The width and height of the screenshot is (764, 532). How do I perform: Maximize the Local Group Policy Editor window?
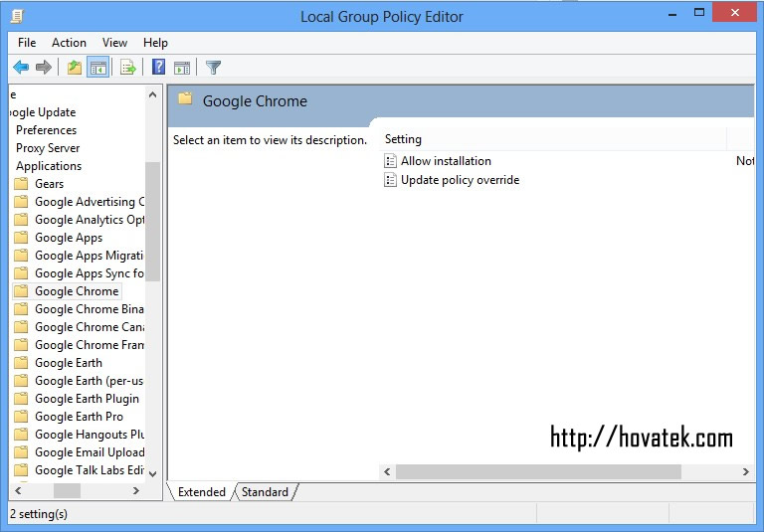[x=699, y=13]
